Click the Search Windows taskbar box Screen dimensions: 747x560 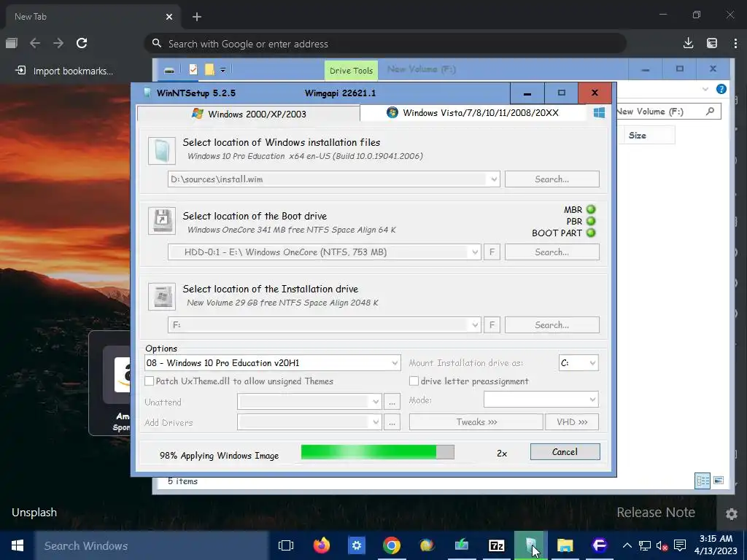152,545
